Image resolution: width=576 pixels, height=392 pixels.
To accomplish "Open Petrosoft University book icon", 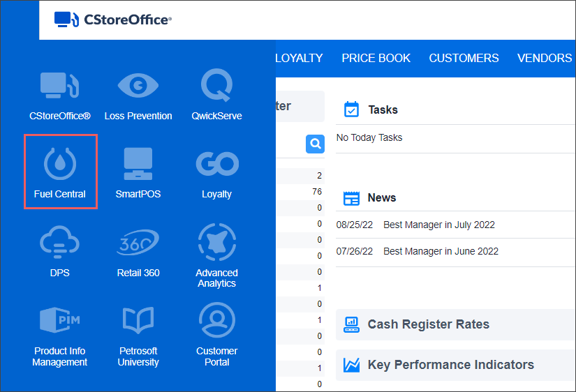I will click(138, 322).
